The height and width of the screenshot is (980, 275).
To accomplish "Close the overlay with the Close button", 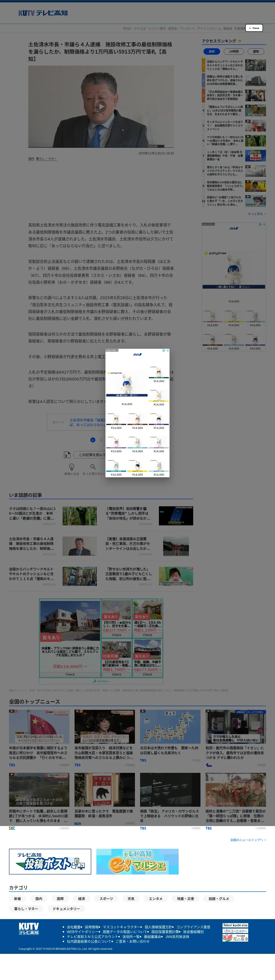I will pos(254,28).
